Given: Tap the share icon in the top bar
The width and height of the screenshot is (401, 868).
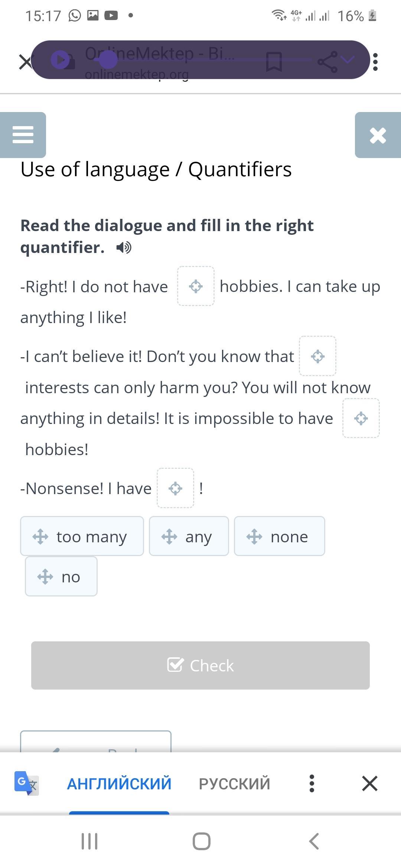Looking at the screenshot, I should 327,62.
